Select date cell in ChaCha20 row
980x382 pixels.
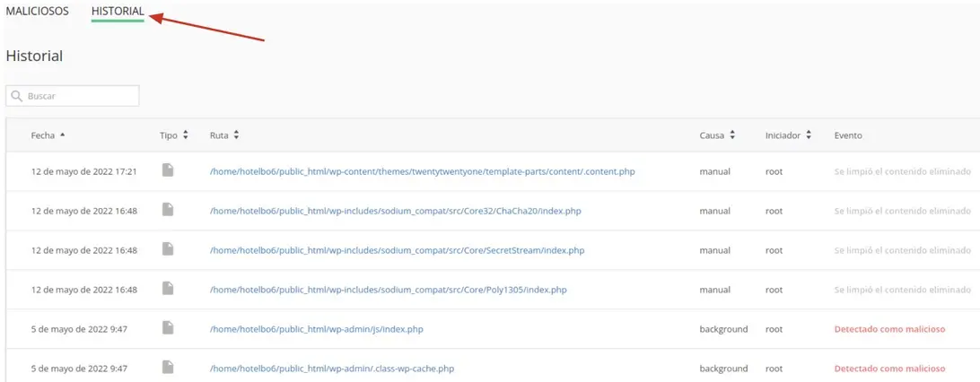83,211
